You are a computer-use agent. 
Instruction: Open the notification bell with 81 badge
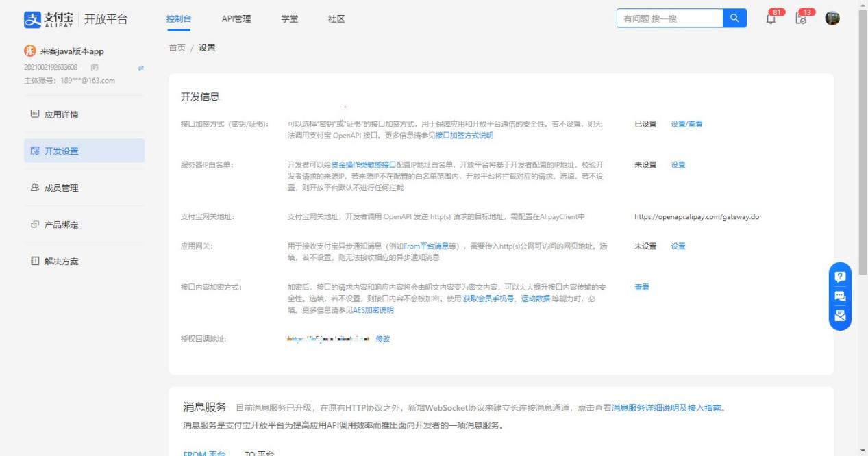pyautogui.click(x=771, y=19)
